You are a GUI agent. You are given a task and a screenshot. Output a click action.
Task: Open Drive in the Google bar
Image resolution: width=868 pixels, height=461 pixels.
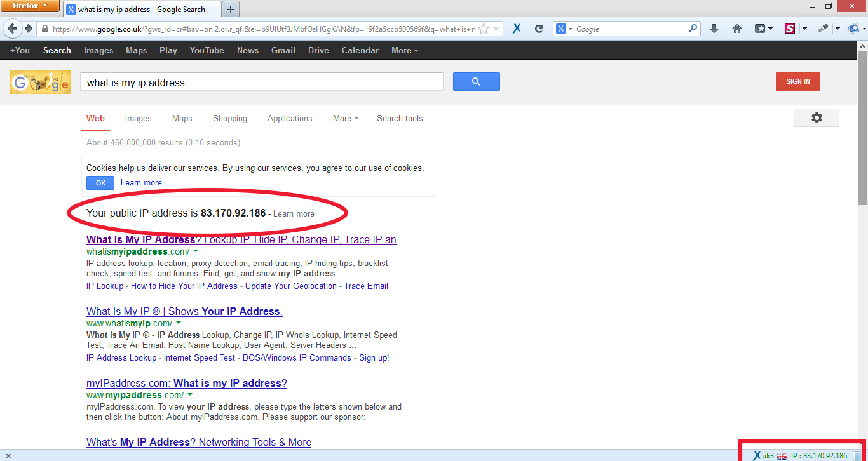tap(318, 50)
